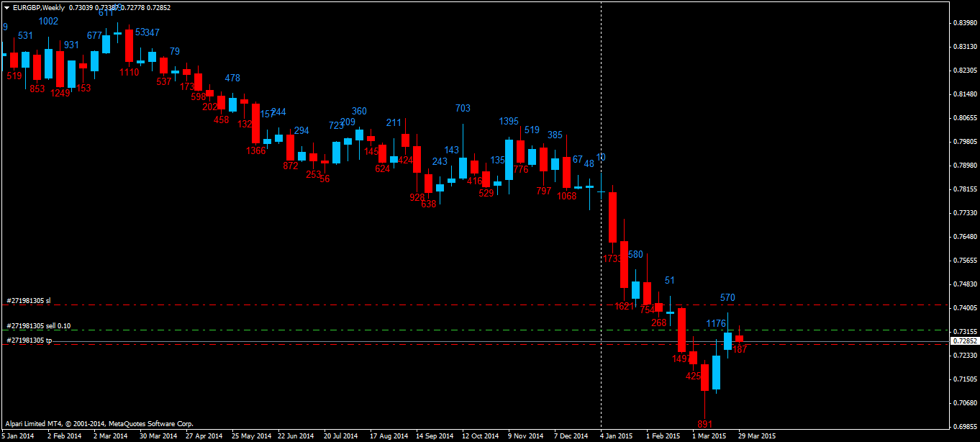This screenshot has width=980, height=442.
Task: Click the blue candle value 1176
Action: pos(716,324)
